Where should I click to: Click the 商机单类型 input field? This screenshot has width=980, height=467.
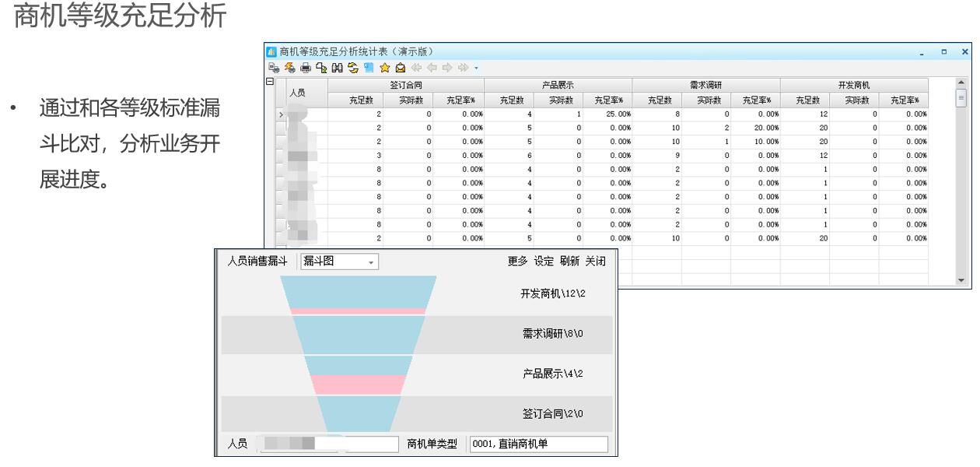pyautogui.click(x=538, y=444)
